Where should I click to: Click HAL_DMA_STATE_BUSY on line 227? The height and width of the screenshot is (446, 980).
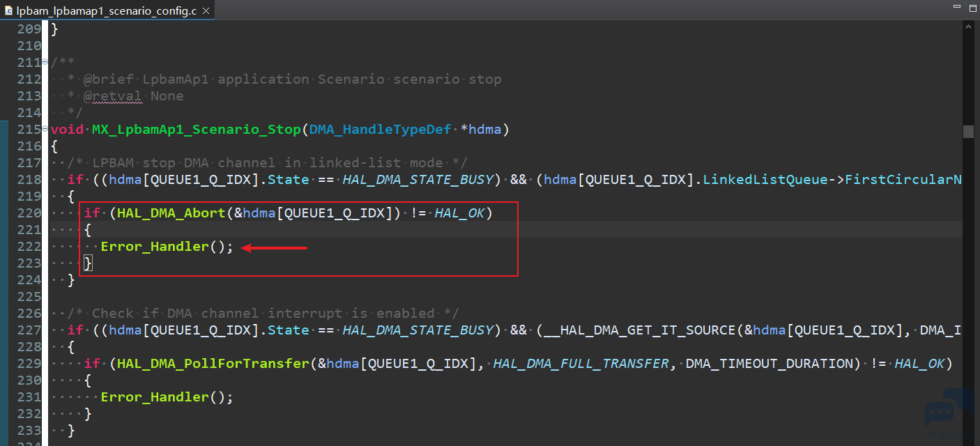click(418, 330)
